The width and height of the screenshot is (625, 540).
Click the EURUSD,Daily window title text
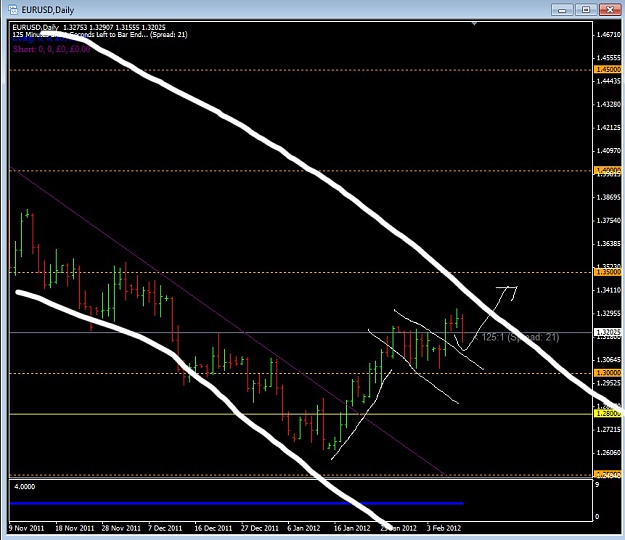tap(47, 10)
